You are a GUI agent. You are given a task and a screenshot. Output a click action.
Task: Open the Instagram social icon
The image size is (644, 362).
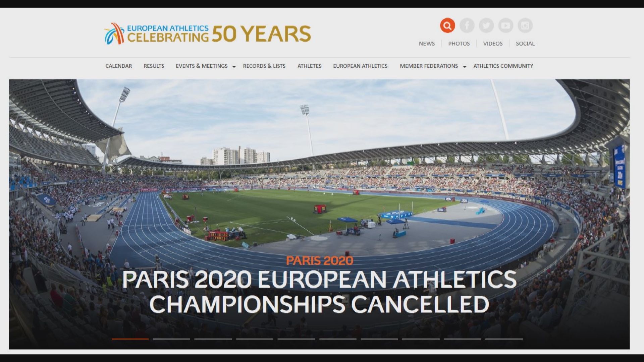point(525,25)
